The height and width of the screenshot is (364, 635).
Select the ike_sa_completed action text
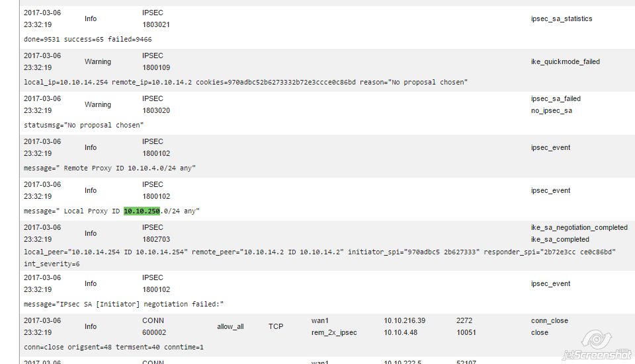coord(560,239)
